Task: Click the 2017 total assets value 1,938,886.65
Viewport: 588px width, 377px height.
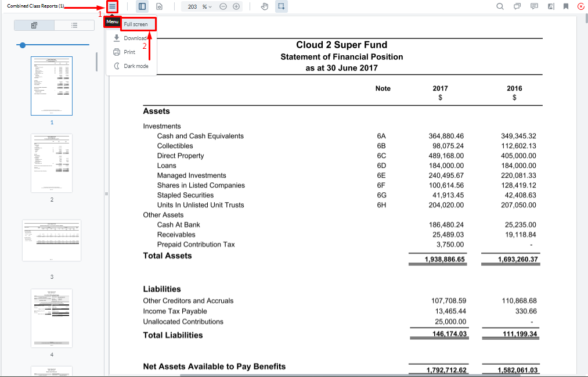Action: click(445, 259)
